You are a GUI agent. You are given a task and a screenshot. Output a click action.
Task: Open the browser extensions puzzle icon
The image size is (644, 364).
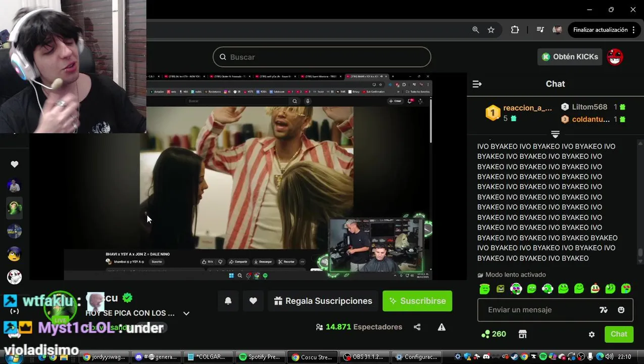pyautogui.click(x=515, y=30)
